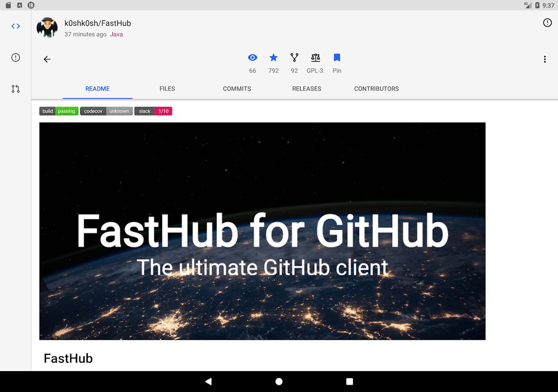Tap the 92 forks count

pos(294,71)
